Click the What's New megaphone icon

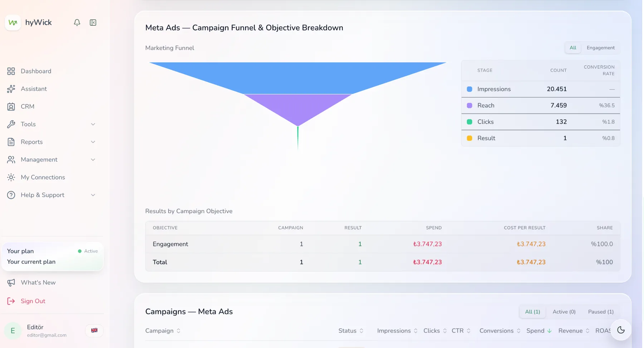tap(11, 283)
